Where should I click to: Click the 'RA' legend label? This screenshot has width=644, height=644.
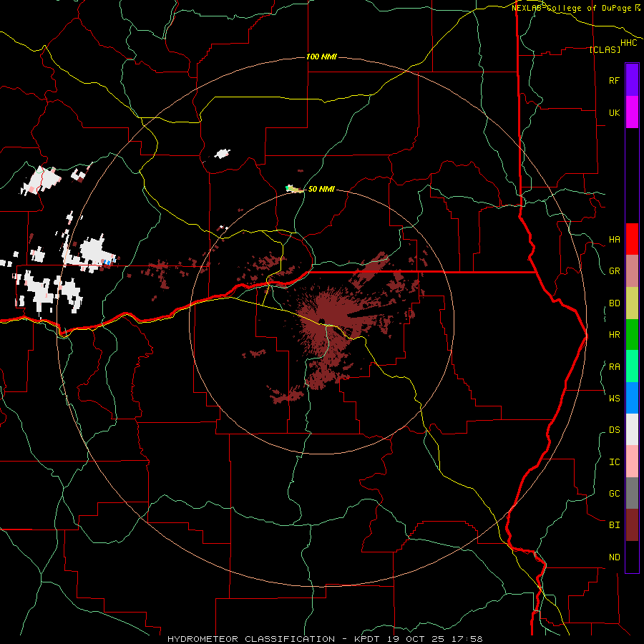tap(614, 367)
